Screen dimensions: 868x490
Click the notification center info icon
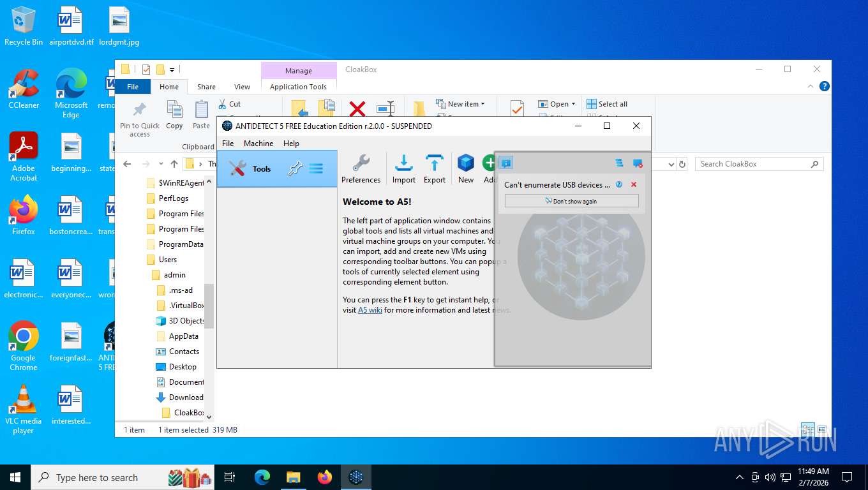pyautogui.click(x=506, y=163)
